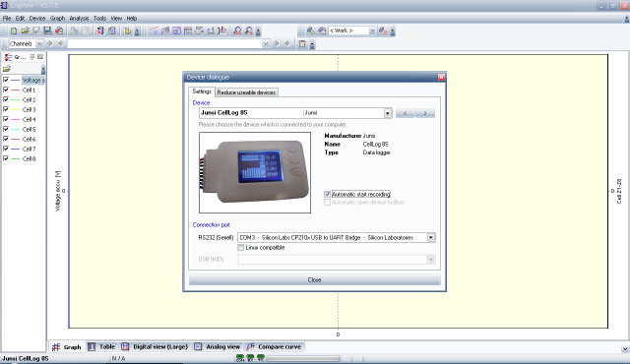Click the left arrow beside the Channel dropdown
The height and width of the screenshot is (364, 630).
point(50,43)
